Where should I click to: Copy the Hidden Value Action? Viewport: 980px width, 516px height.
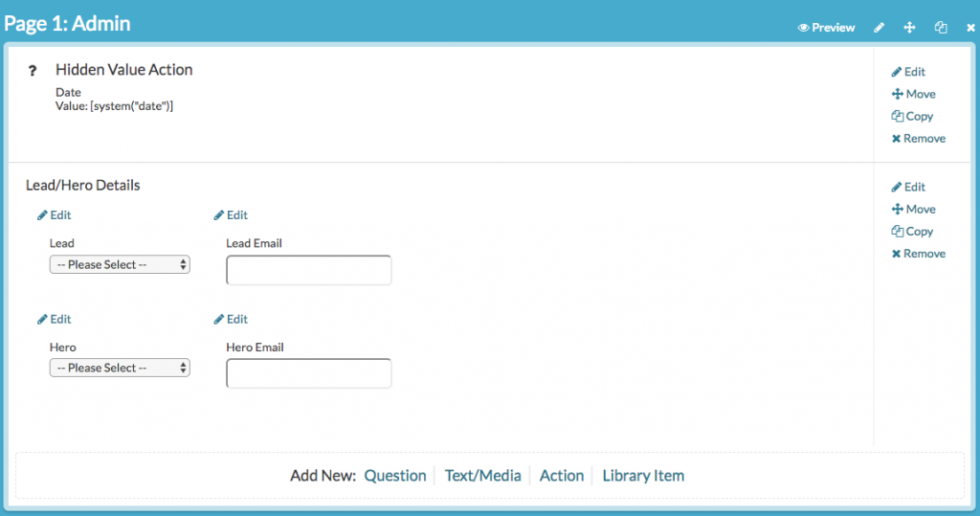click(912, 116)
